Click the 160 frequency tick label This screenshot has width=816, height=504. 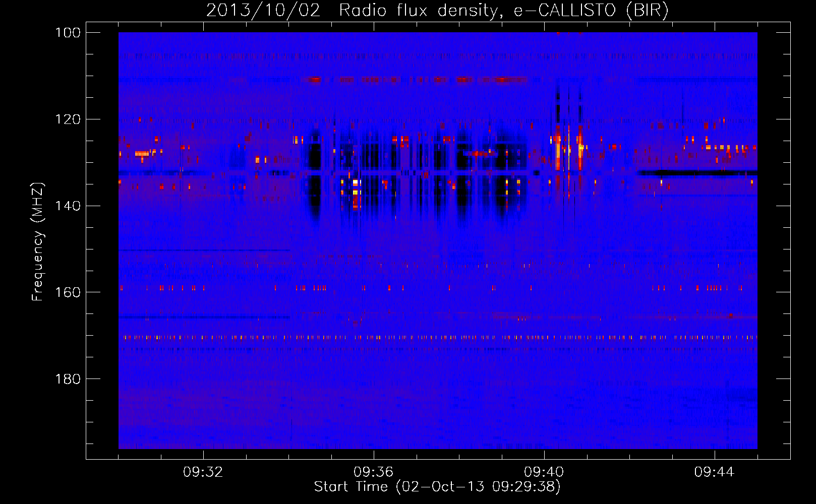tap(68, 292)
